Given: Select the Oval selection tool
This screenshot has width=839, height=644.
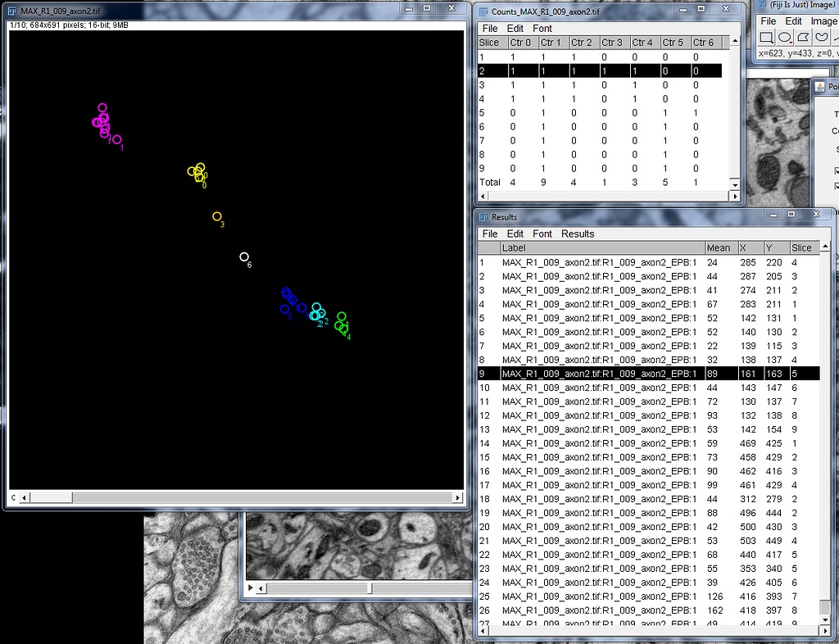Looking at the screenshot, I should (783, 35).
